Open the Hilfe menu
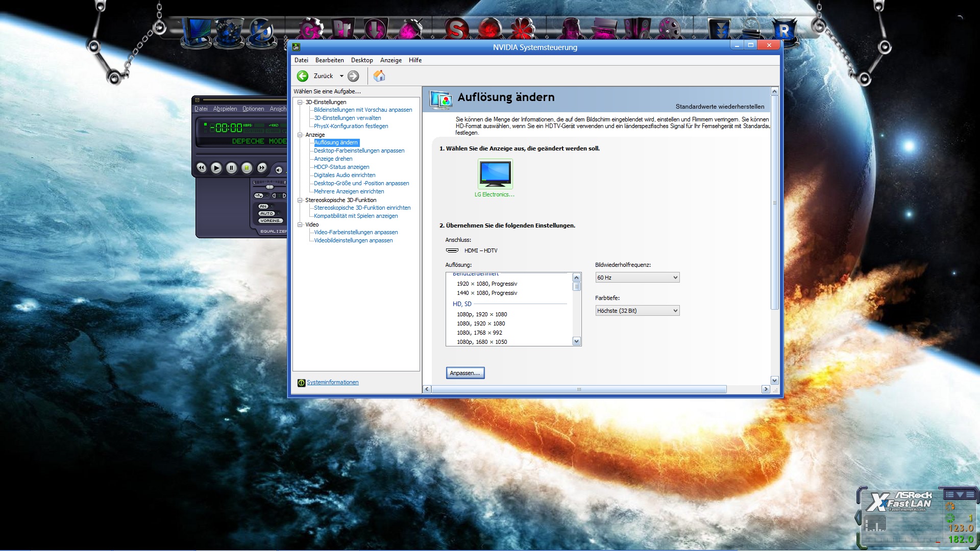The width and height of the screenshot is (980, 551). [x=415, y=60]
